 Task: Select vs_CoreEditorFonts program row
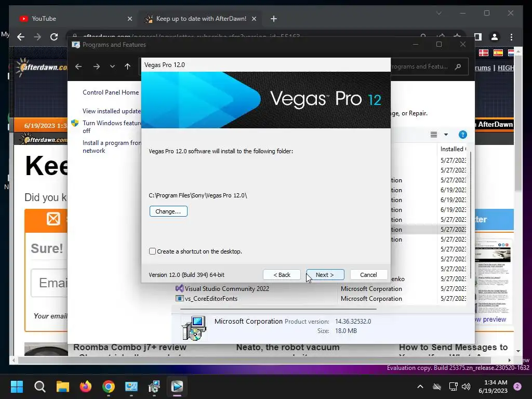point(211,299)
